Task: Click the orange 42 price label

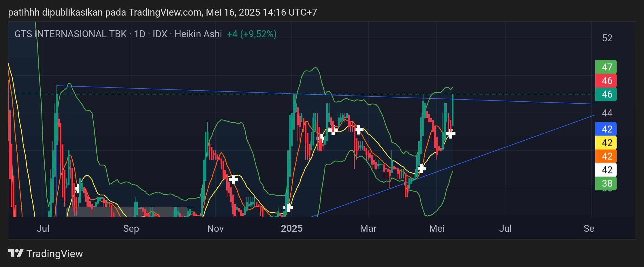Action: tap(606, 156)
